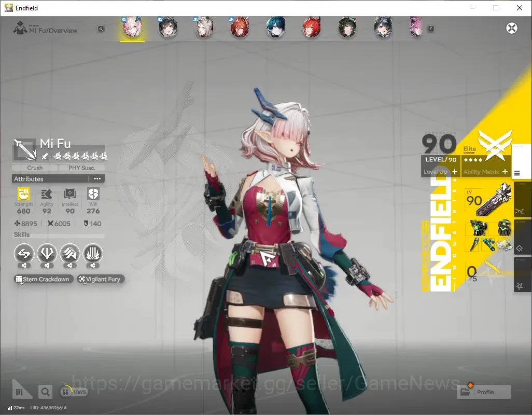Select the Will attribute icon
Image resolution: width=532 pixels, height=415 pixels.
click(93, 194)
